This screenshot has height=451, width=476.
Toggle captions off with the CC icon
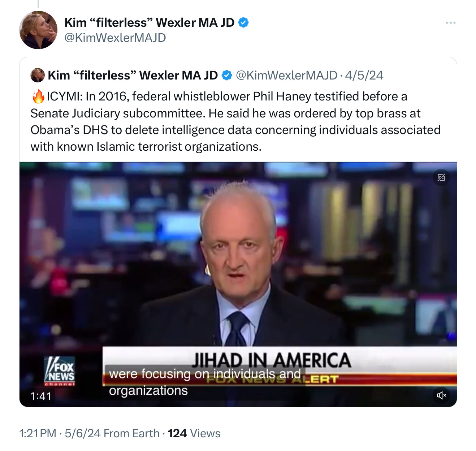(441, 177)
